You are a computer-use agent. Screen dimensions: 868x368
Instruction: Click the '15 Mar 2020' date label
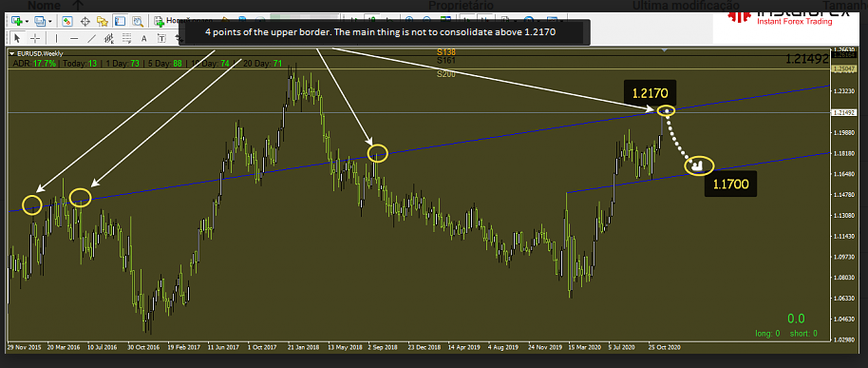click(x=585, y=347)
